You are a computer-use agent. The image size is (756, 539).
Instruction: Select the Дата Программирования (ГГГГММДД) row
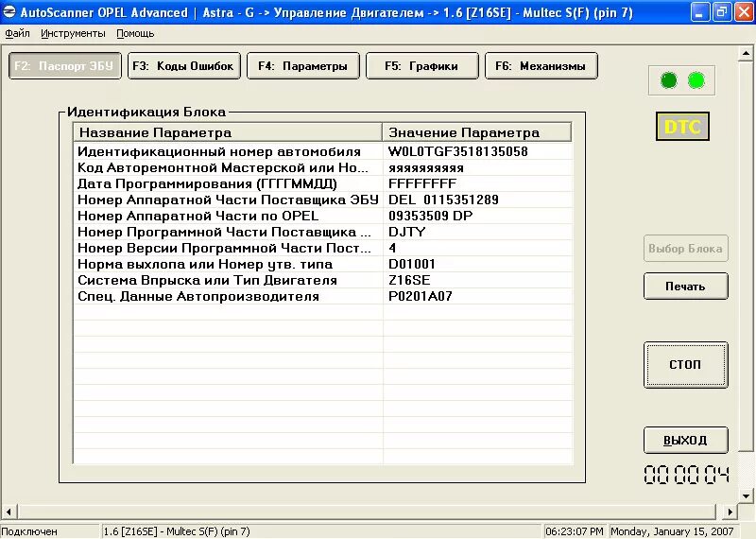coord(323,183)
